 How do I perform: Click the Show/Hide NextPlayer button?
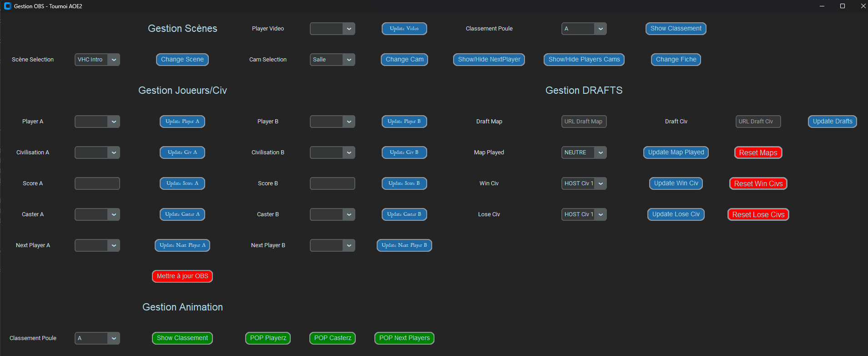pyautogui.click(x=489, y=60)
